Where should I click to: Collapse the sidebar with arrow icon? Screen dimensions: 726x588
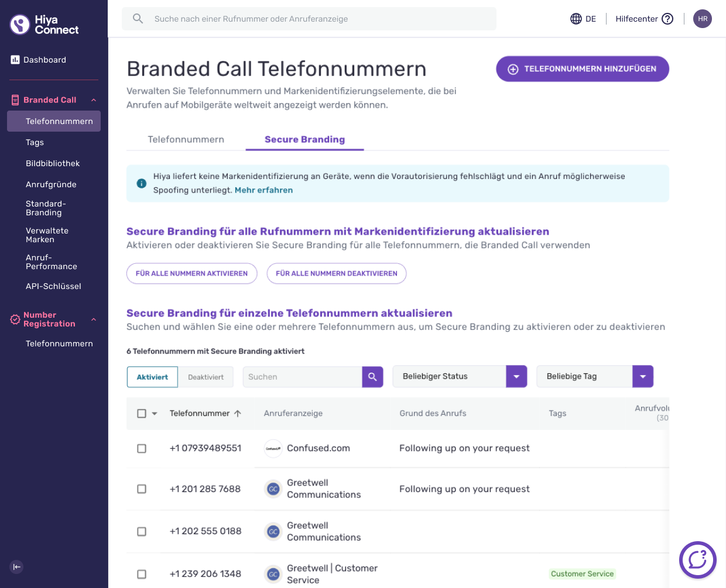pos(16,566)
